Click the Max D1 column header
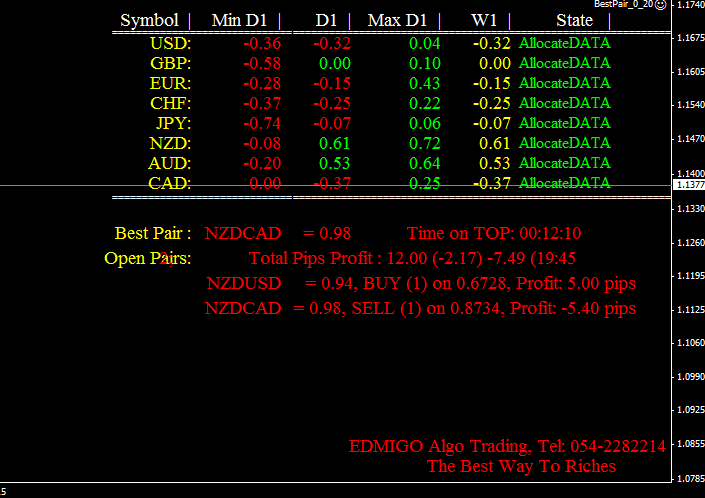Image resolution: width=705 pixels, height=498 pixels. [397, 20]
